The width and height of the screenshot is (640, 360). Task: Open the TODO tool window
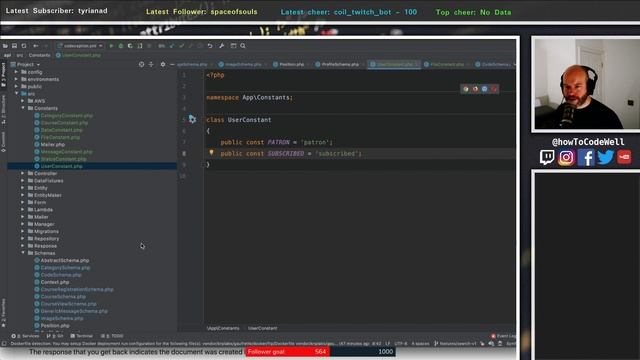112,336
